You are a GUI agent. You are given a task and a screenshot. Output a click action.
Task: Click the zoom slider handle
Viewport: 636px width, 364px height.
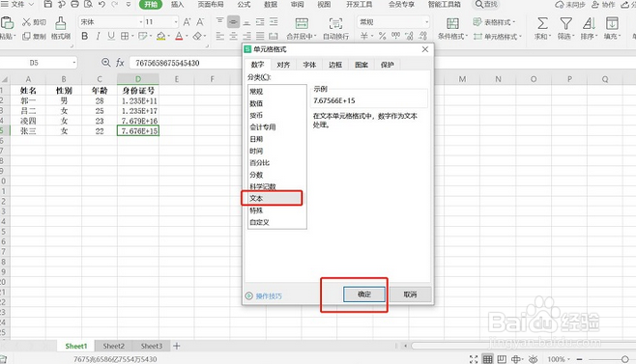coord(624,359)
